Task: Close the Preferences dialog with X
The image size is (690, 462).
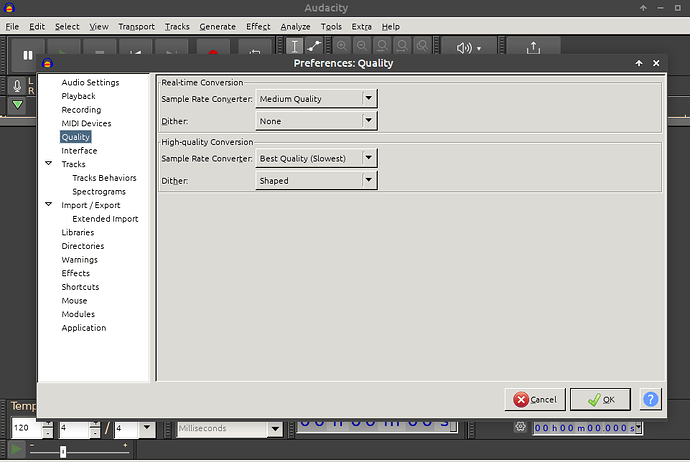Action: click(x=656, y=63)
